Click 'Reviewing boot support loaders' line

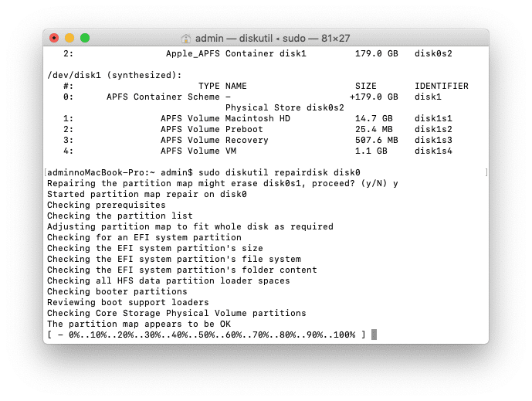tap(128, 303)
